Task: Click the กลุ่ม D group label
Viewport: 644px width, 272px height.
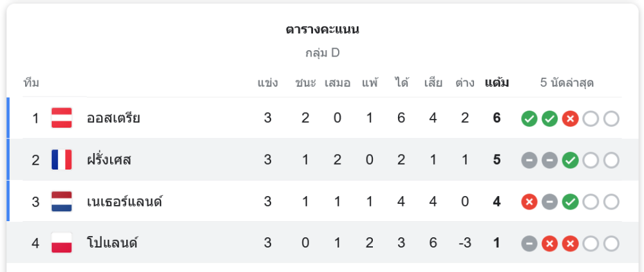Action: click(x=322, y=53)
